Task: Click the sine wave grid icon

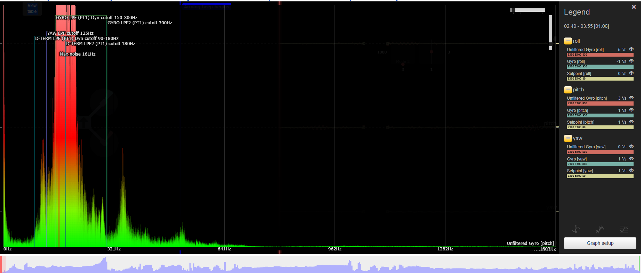Action: pyautogui.click(x=623, y=229)
